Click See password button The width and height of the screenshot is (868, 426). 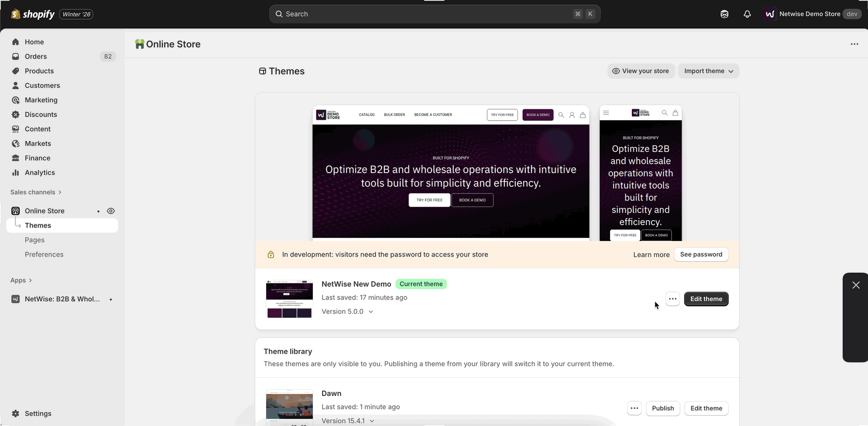[x=701, y=254]
